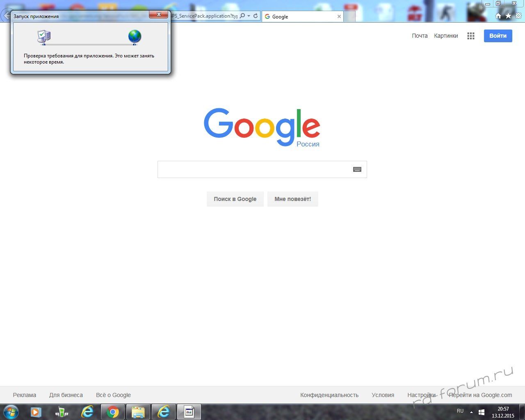Expand the address bar autocomplete dropdown arrow
The width and height of the screenshot is (525, 420).
point(249,16)
